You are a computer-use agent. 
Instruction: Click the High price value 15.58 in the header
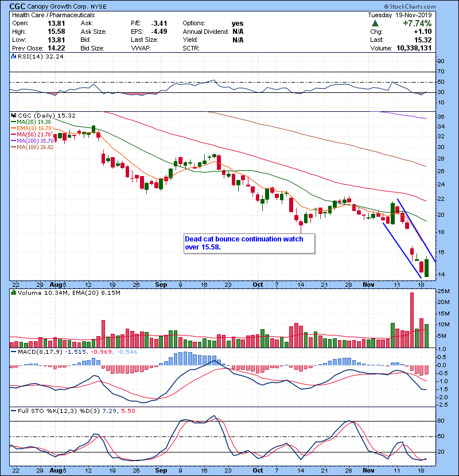[56, 32]
